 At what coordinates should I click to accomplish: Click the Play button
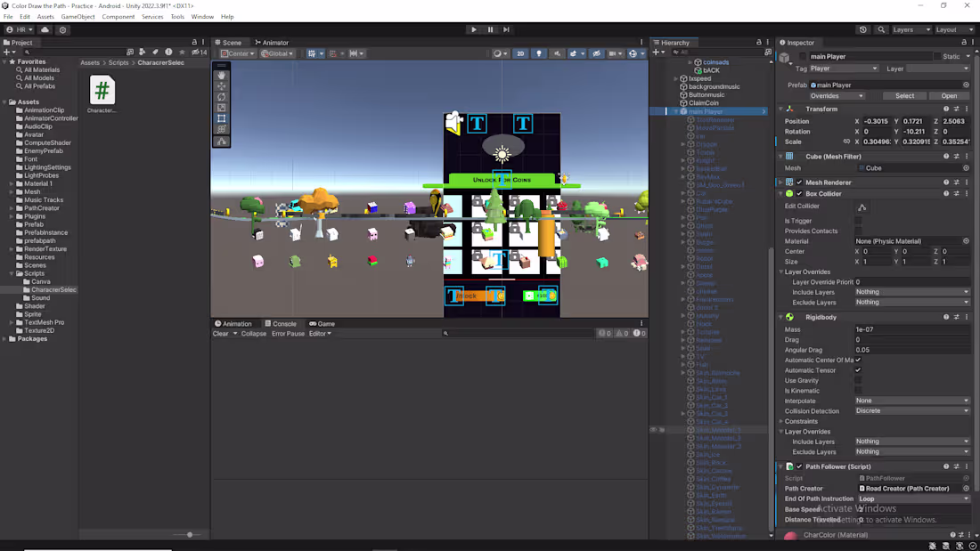point(474,29)
